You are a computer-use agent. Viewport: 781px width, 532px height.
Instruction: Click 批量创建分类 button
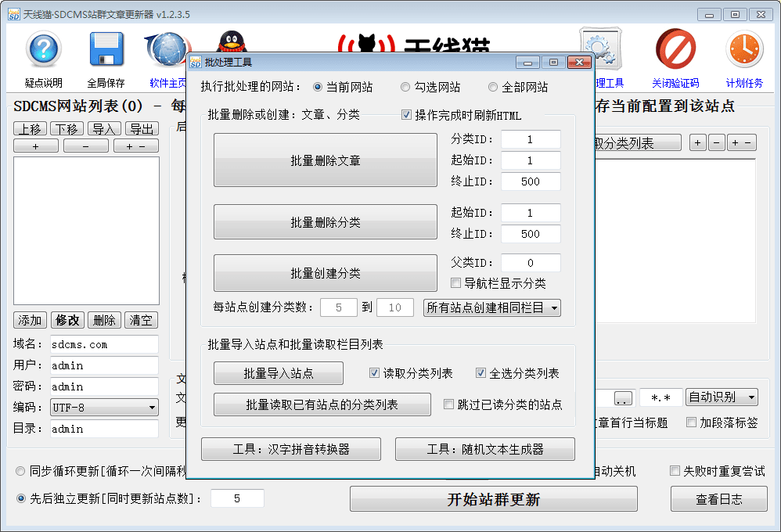point(326,273)
